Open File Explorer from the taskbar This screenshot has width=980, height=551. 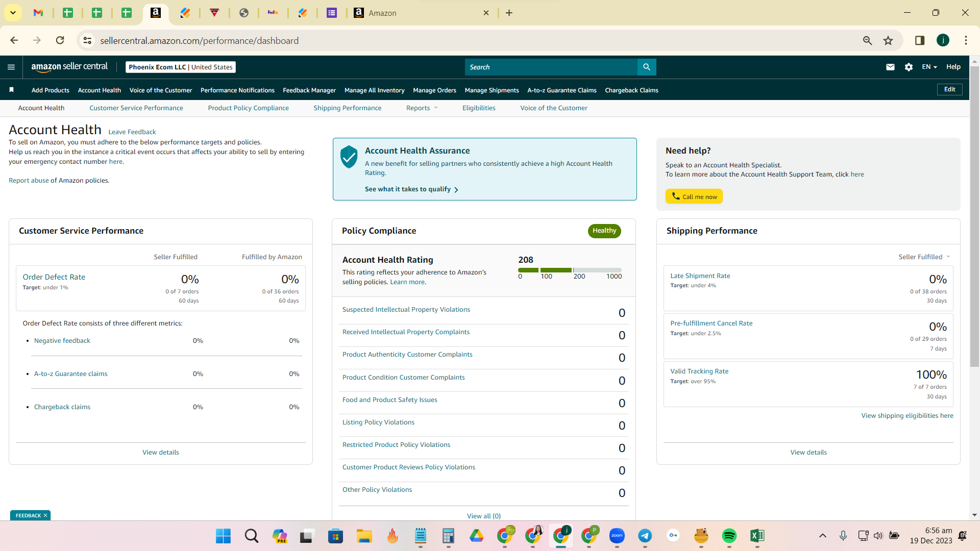364,536
